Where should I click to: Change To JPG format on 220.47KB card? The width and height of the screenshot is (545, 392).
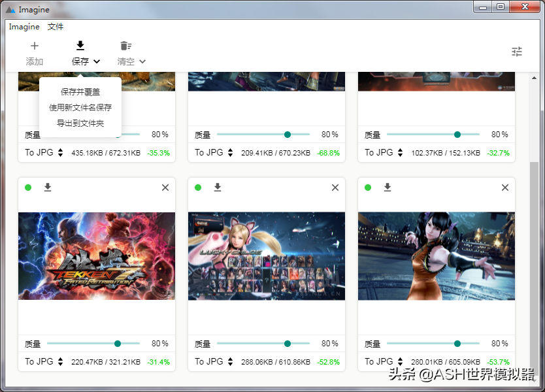(x=44, y=362)
